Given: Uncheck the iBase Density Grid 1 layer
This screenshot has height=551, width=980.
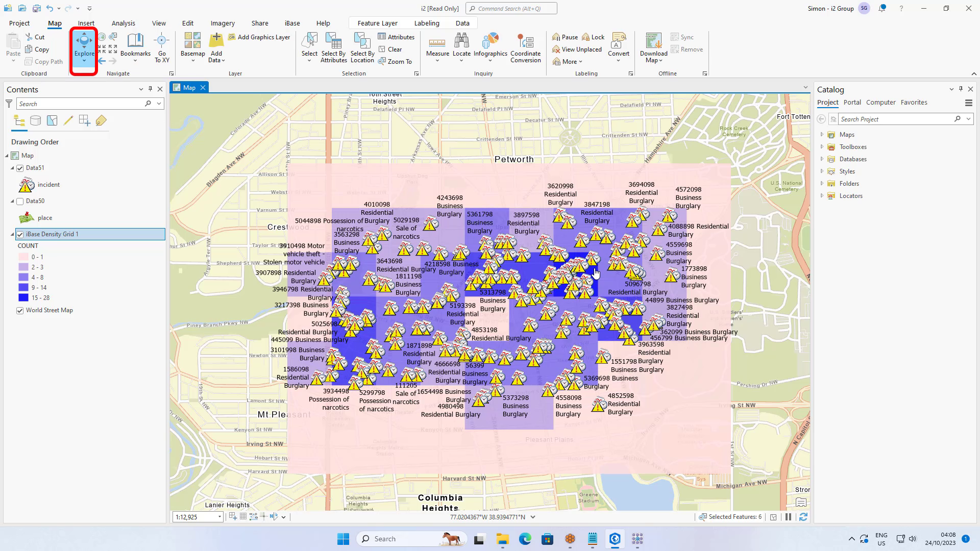Looking at the screenshot, I should pyautogui.click(x=20, y=234).
